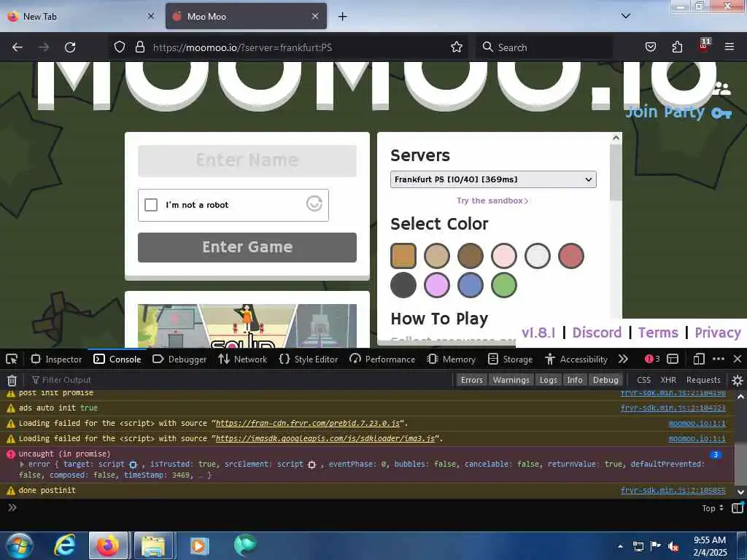747x560 pixels.
Task: Select the orange-tan square color swatch
Action: pyautogui.click(x=403, y=256)
